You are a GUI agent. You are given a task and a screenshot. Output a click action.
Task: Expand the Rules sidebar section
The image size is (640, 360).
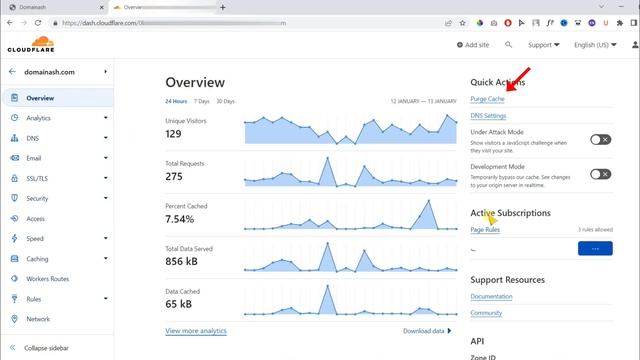106,299
